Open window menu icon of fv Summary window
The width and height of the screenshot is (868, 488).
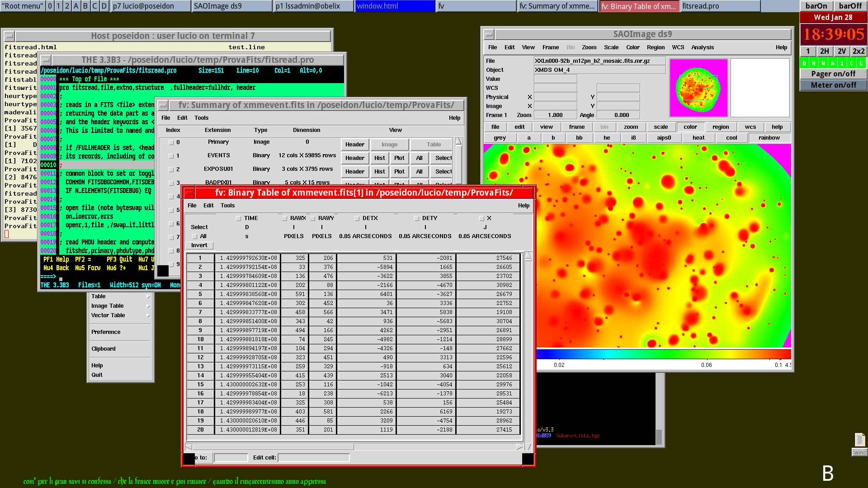pos(163,105)
